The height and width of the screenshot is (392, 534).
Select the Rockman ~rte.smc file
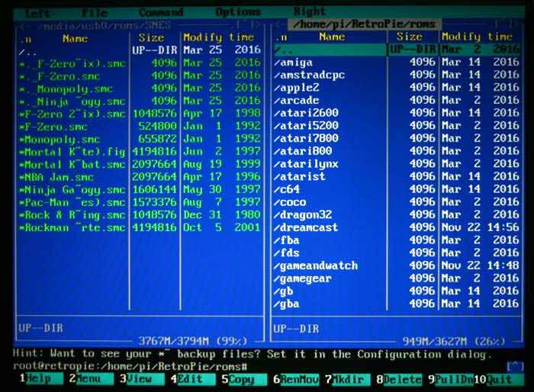click(140, 227)
